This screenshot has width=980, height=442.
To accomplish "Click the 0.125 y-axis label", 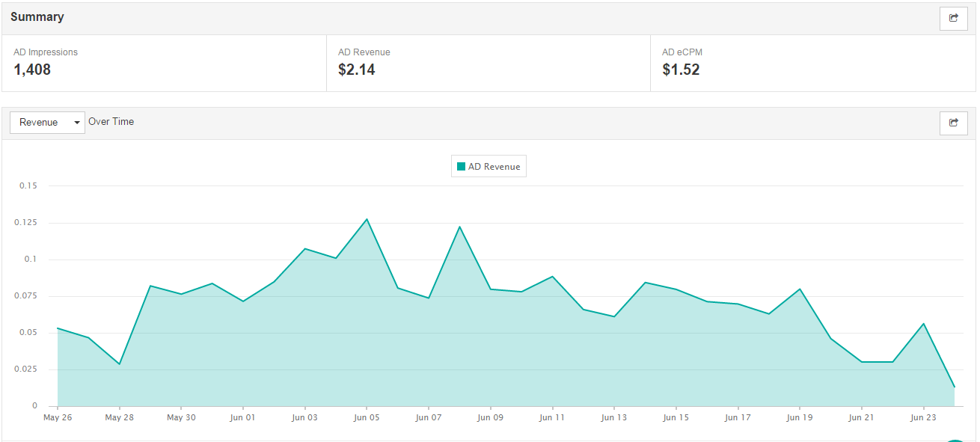I will click(x=25, y=223).
